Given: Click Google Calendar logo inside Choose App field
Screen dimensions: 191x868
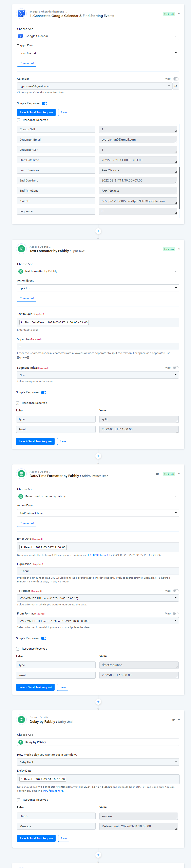Looking at the screenshot, I should pyautogui.click(x=21, y=36).
